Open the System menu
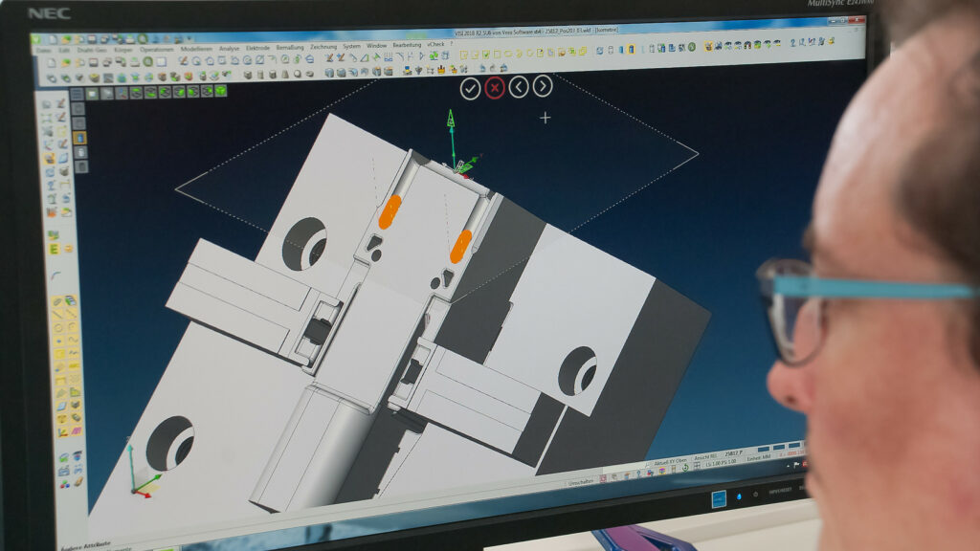980x551 pixels. (x=351, y=46)
